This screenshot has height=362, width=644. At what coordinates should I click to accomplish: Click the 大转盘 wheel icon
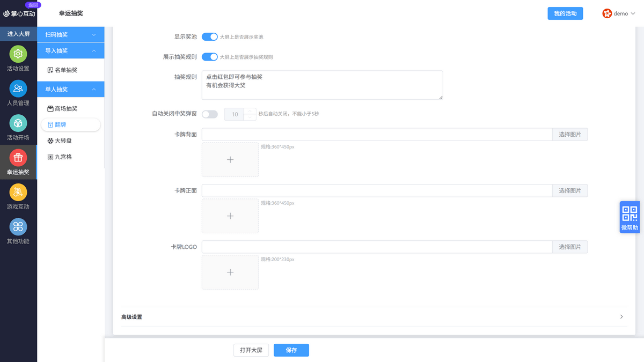[50, 141]
